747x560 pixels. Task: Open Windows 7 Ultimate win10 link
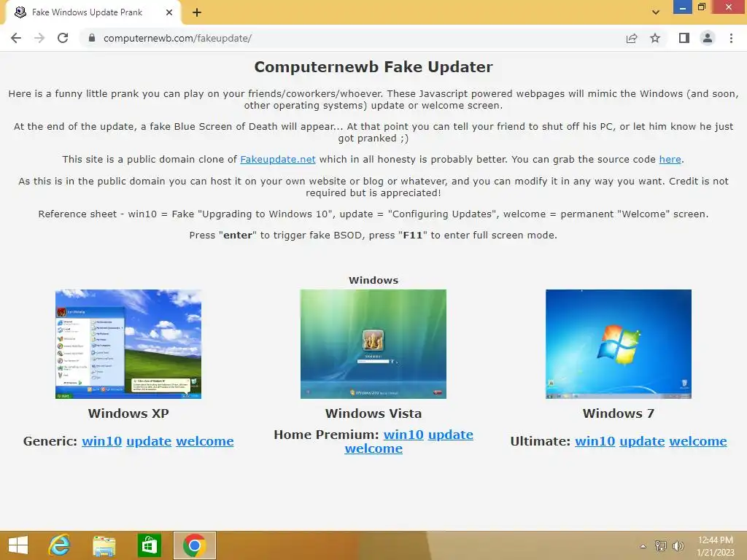(x=595, y=441)
